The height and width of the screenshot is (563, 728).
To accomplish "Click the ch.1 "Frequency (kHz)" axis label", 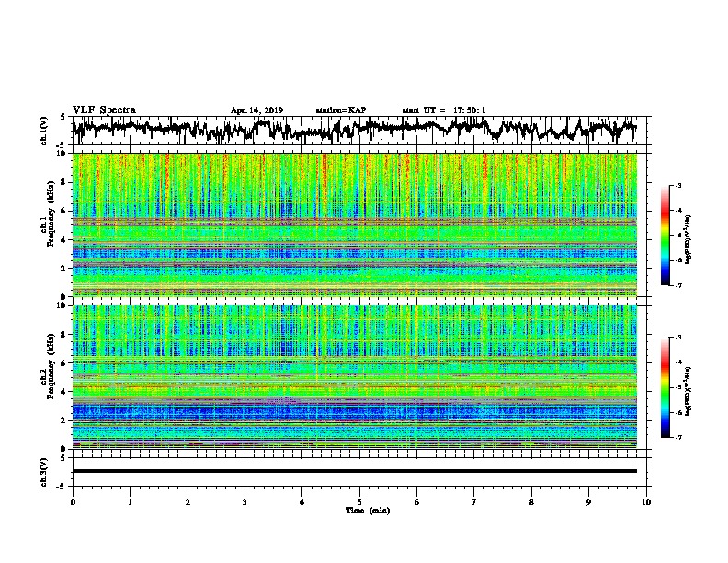I will pyautogui.click(x=51, y=213).
